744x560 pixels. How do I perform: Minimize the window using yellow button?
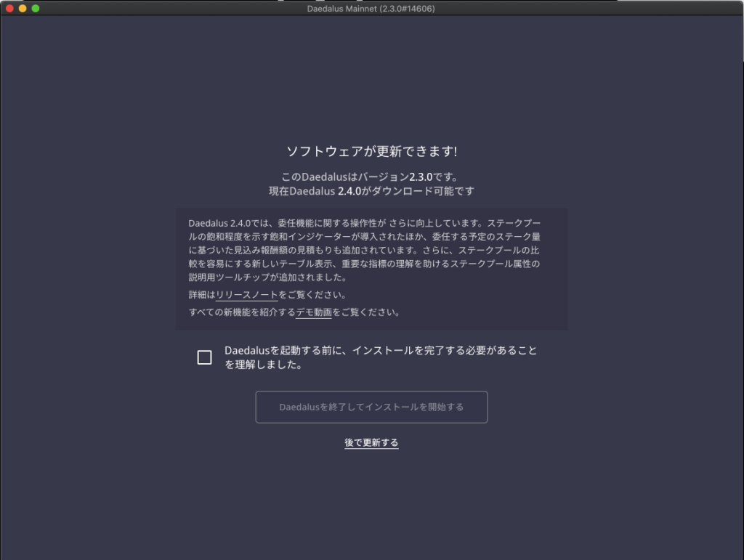[x=23, y=8]
